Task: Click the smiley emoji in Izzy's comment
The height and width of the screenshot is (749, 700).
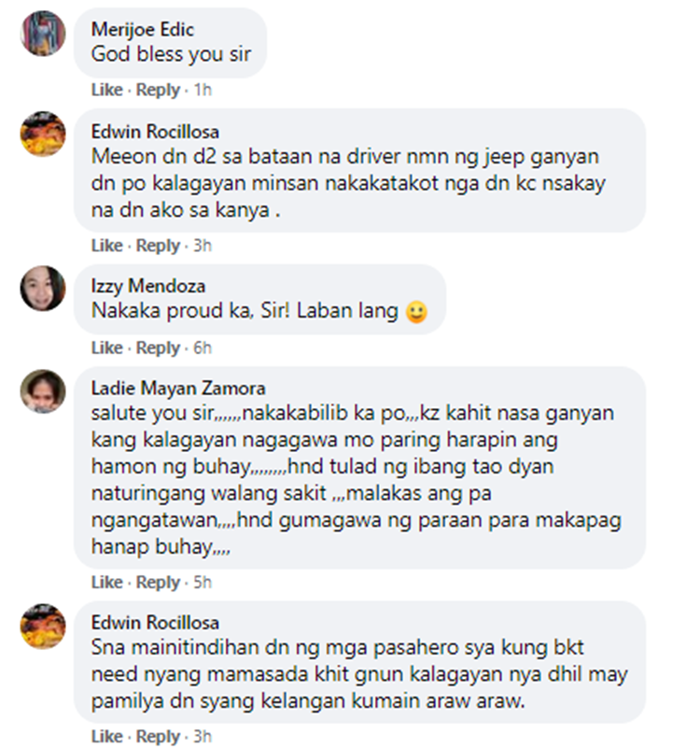Action: (416, 313)
